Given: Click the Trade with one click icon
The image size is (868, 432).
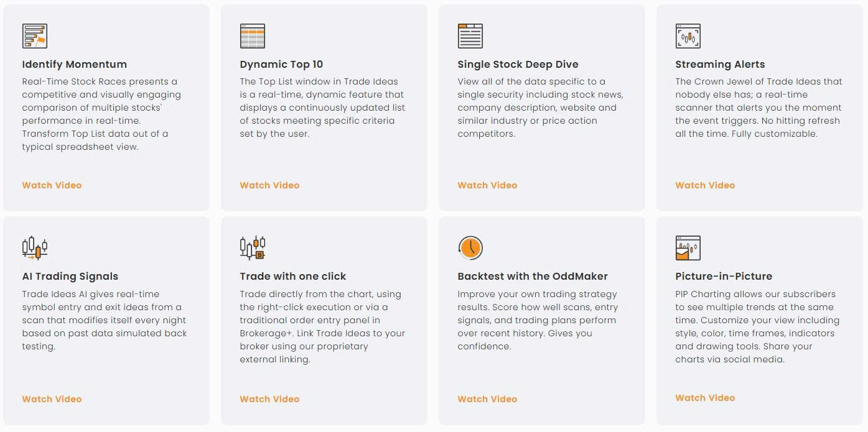Looking at the screenshot, I should (x=253, y=247).
